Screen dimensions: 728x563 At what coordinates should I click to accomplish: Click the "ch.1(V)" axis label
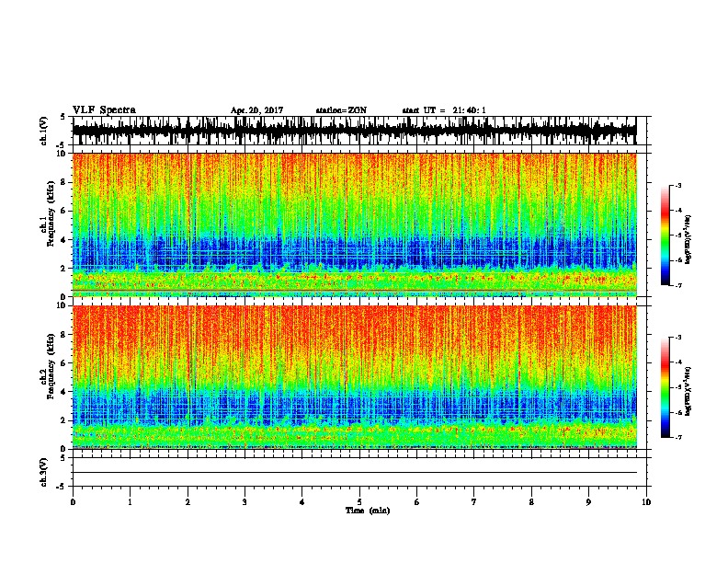(x=44, y=131)
